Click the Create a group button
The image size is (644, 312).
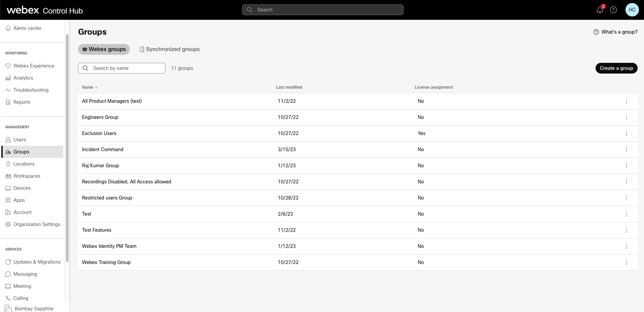[616, 68]
